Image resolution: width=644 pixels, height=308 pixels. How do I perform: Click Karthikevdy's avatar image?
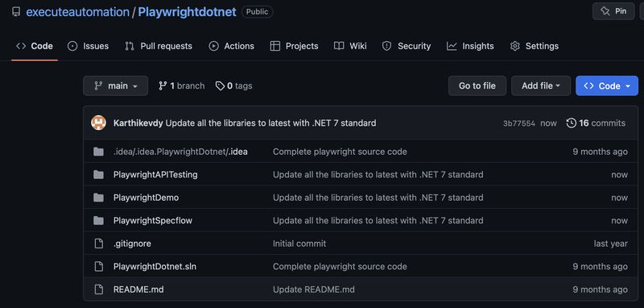pyautogui.click(x=98, y=123)
